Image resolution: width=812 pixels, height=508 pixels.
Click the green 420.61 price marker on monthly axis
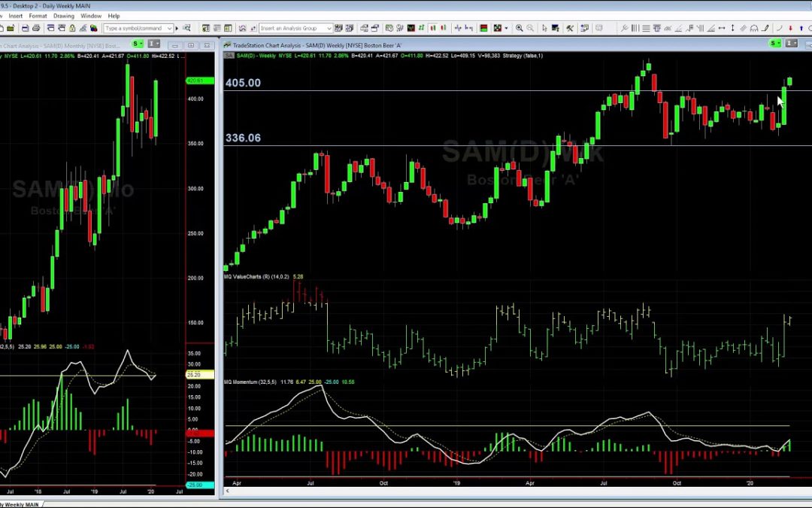[200, 81]
